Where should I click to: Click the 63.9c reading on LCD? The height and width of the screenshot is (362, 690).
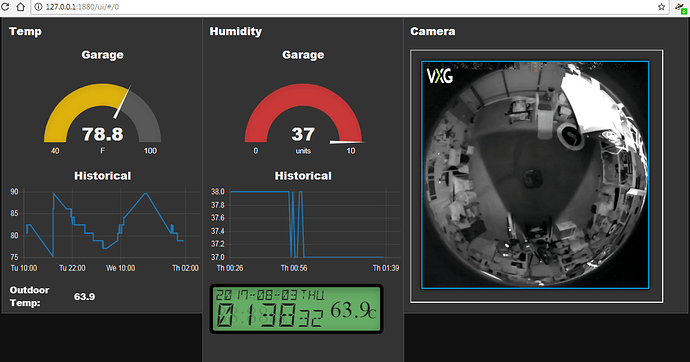[x=353, y=310]
